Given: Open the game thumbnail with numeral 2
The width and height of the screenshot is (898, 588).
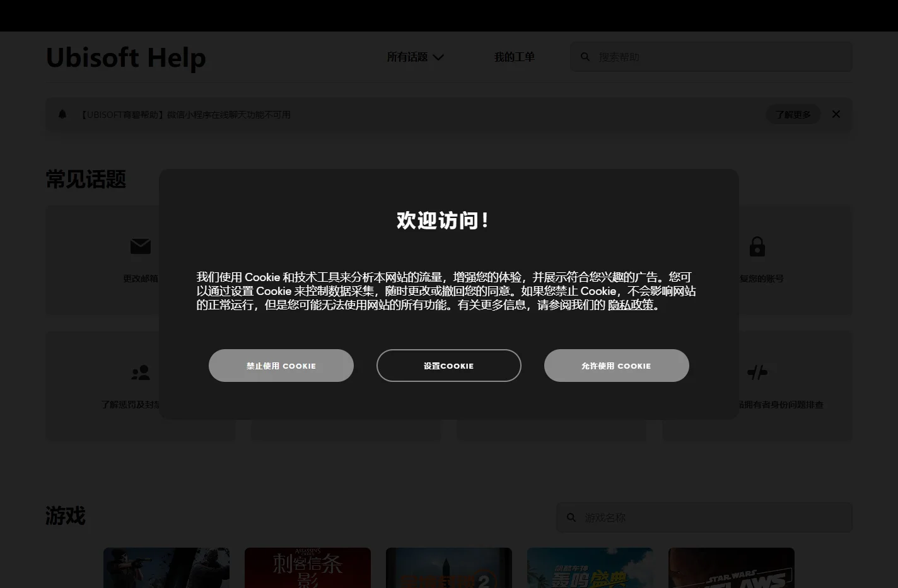Looking at the screenshot, I should [x=449, y=568].
